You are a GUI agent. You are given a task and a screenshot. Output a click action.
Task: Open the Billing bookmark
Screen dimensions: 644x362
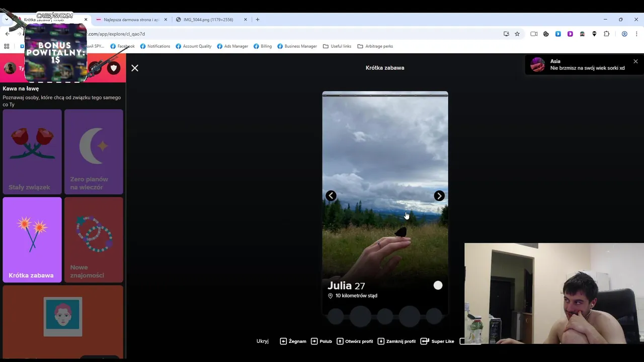click(263, 46)
